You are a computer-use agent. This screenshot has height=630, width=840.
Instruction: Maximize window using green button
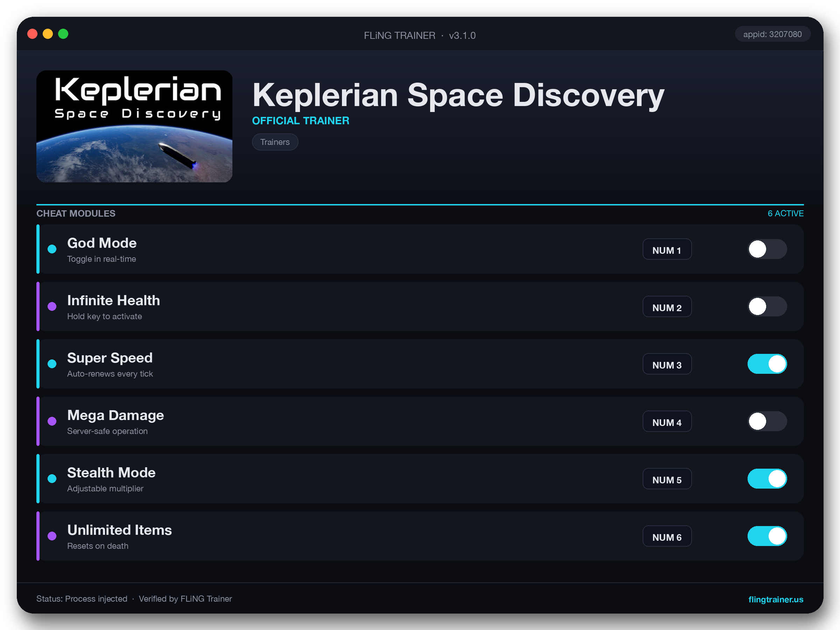63,34
